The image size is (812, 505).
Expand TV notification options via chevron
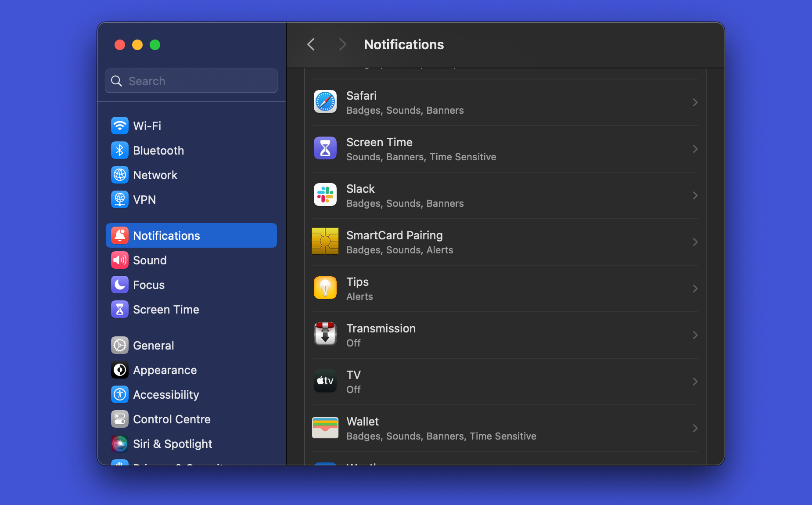695,382
